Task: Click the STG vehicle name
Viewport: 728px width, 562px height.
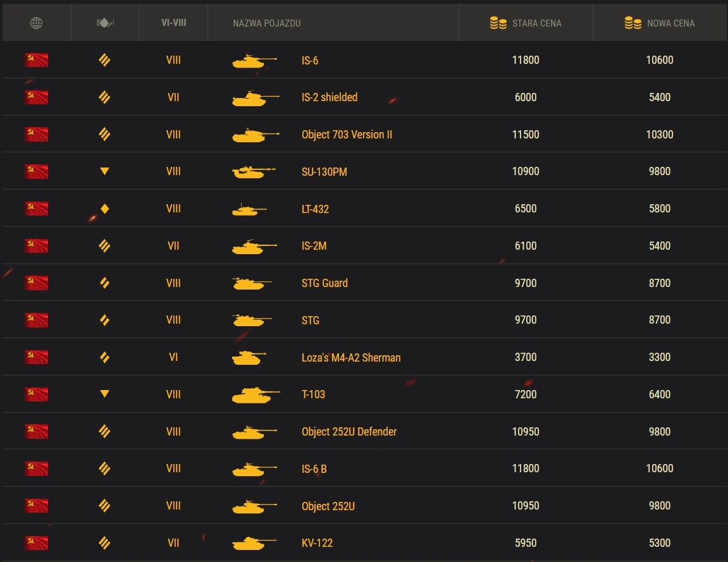Action: tap(310, 321)
